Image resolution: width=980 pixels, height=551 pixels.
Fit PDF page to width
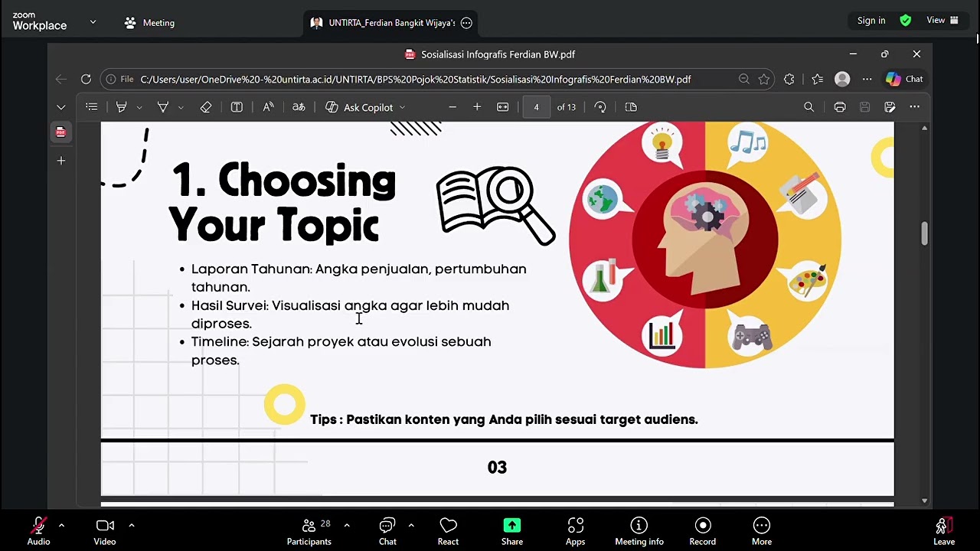[502, 107]
